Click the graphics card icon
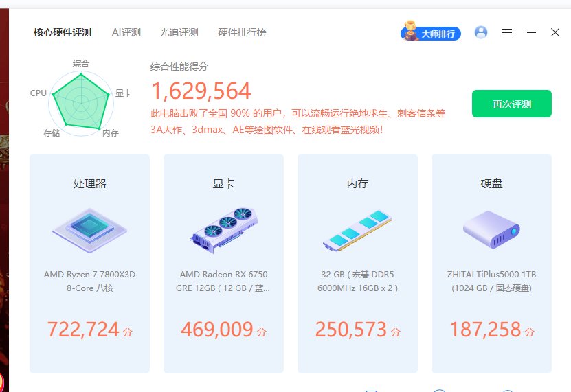571x392 pixels. [223, 231]
